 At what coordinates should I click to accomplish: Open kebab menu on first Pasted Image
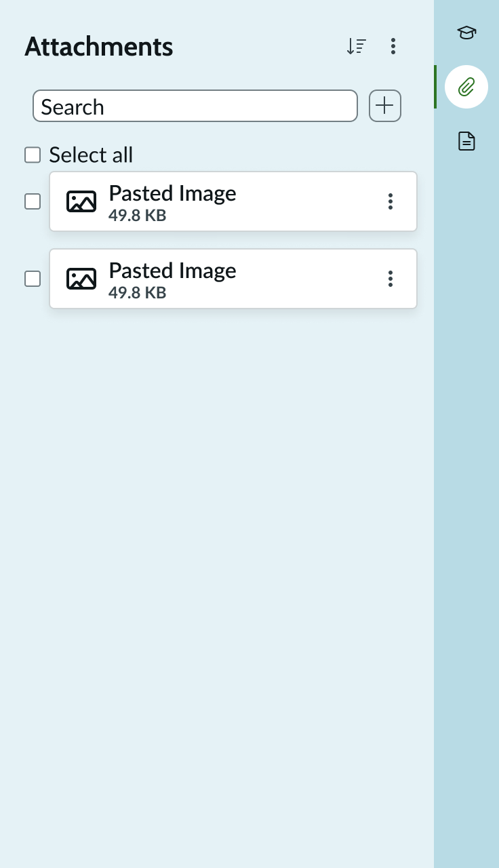click(391, 201)
